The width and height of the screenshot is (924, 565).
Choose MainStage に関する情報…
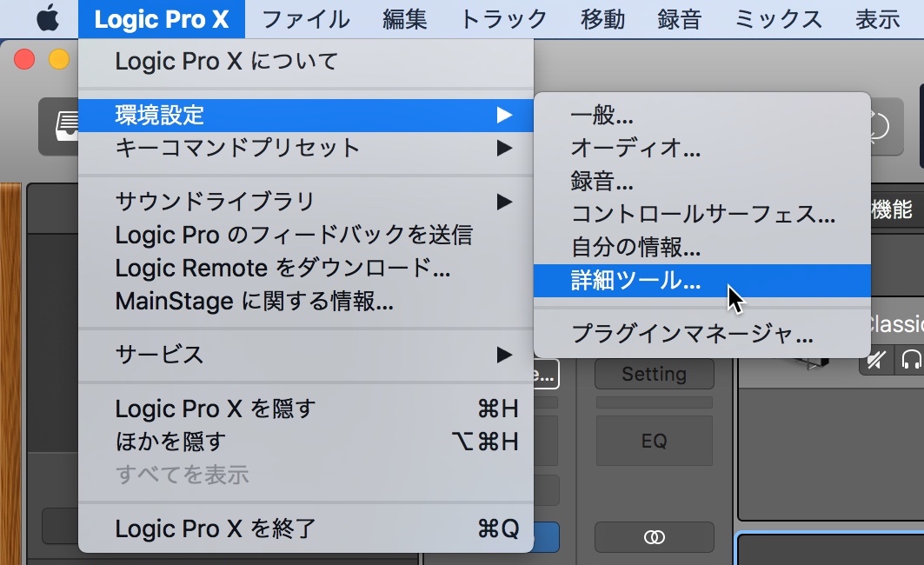click(x=306, y=301)
